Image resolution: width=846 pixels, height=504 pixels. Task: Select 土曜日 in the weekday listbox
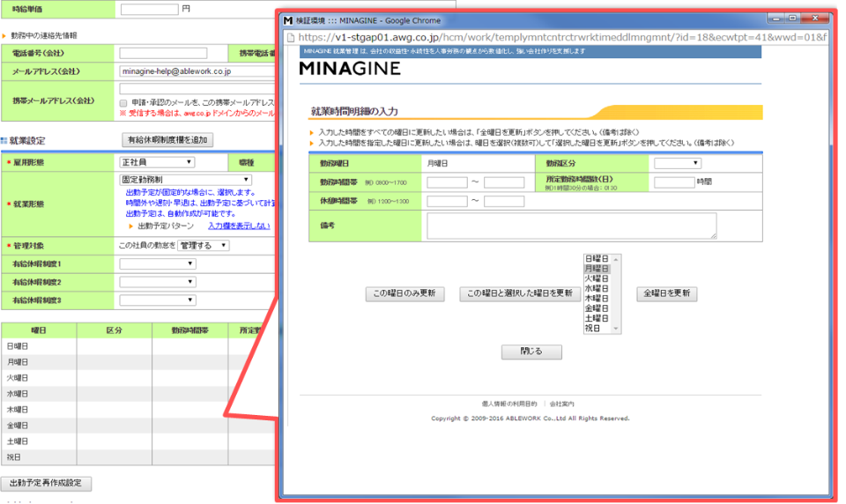(597, 318)
